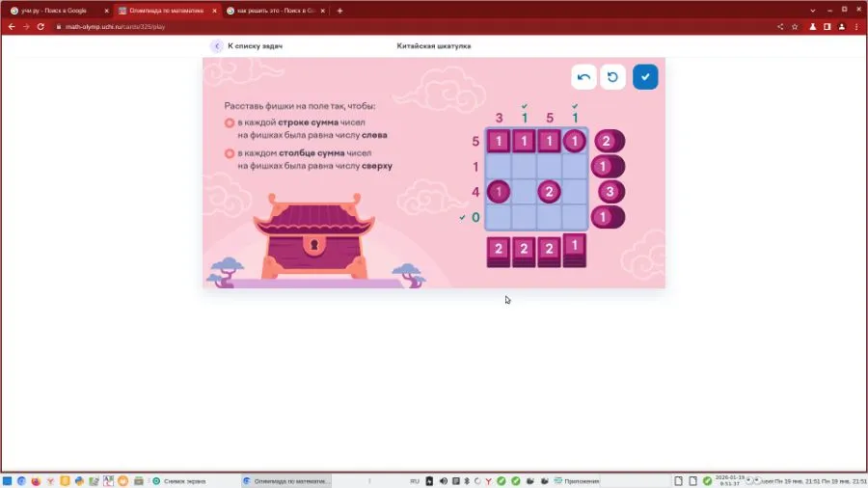Switch the RU keyboard layout indicator
868x488 pixels.
pos(415,481)
